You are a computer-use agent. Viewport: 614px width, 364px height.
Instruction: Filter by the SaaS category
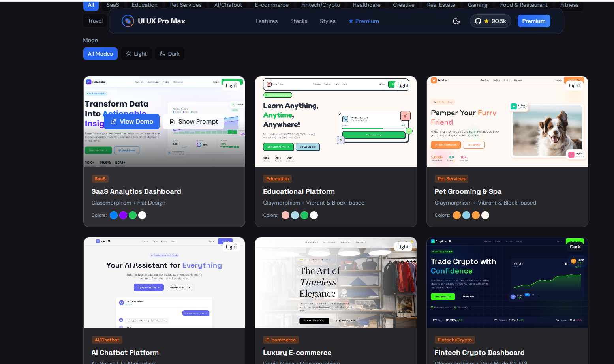[113, 5]
